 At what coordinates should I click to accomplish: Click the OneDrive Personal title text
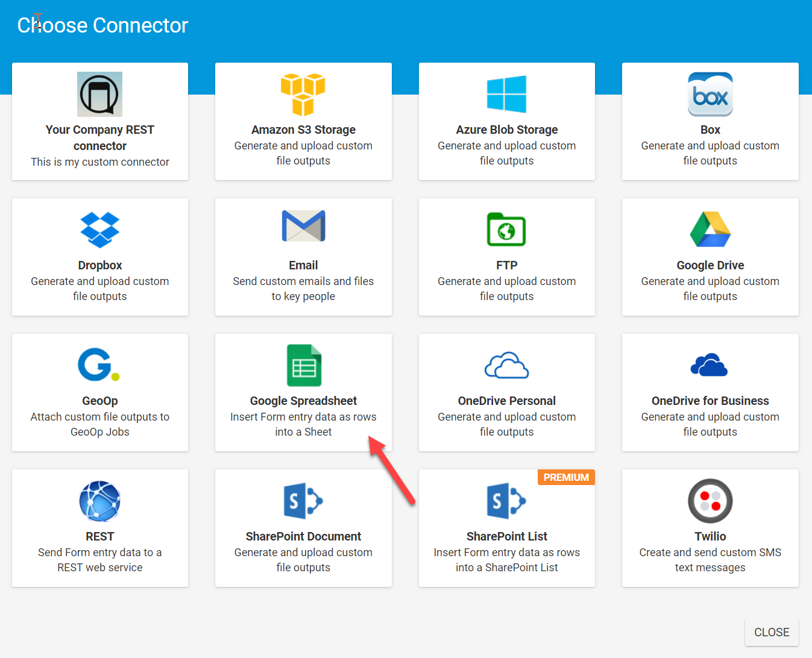click(507, 401)
